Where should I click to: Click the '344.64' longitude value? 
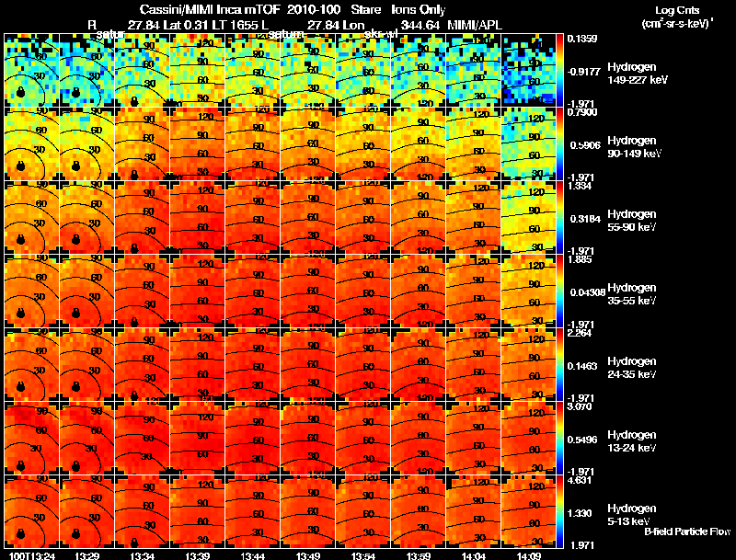[x=420, y=25]
